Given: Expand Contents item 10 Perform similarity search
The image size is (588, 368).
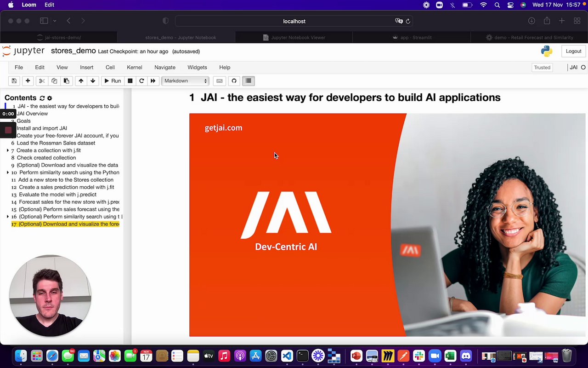Looking at the screenshot, I should [8, 172].
